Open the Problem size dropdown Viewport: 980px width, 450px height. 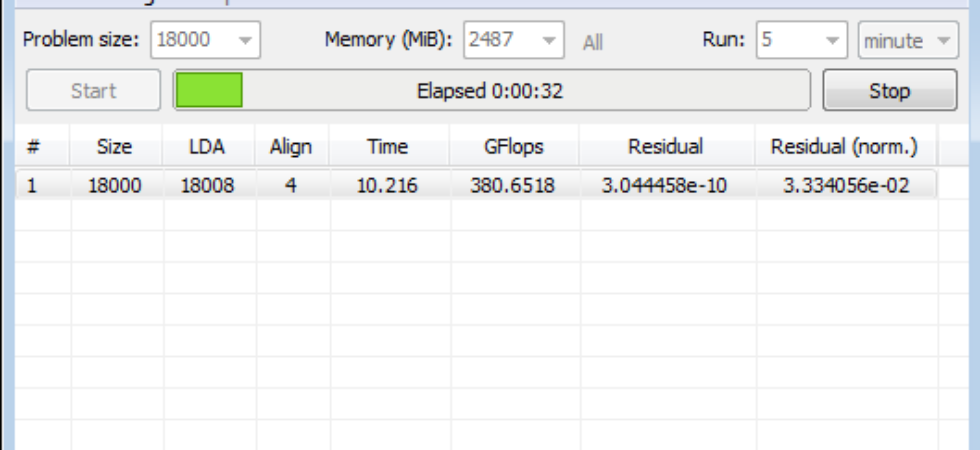coord(206,40)
